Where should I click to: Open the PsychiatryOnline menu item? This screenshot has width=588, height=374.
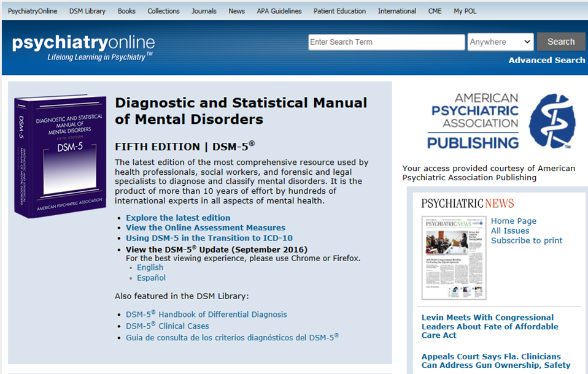click(33, 11)
